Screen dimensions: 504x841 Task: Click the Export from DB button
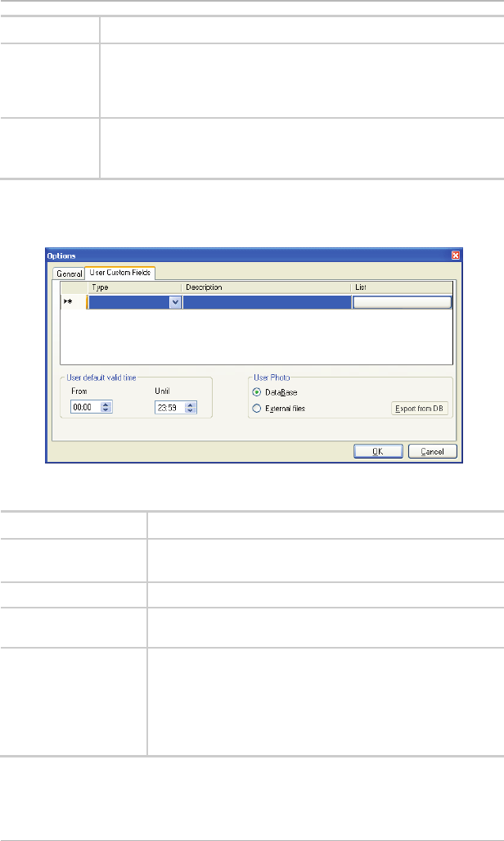419,409
